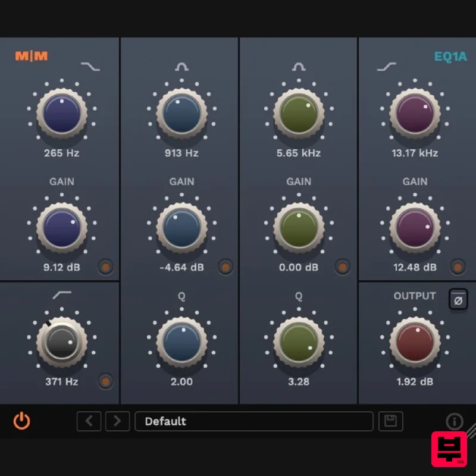Image resolution: width=476 pixels, height=476 pixels.
Task: Click the low-pass filter shape icon above 265 Hz
Action: click(x=90, y=67)
